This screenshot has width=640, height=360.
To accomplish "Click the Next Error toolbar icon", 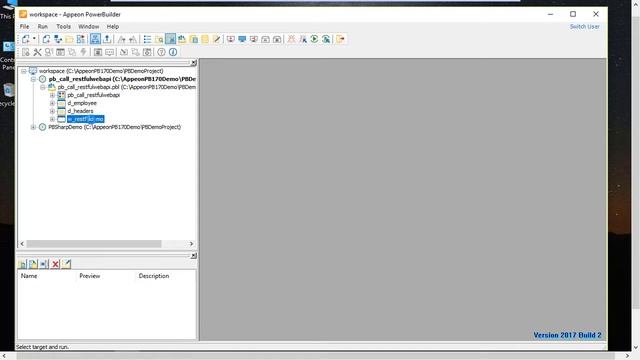I will (121, 39).
